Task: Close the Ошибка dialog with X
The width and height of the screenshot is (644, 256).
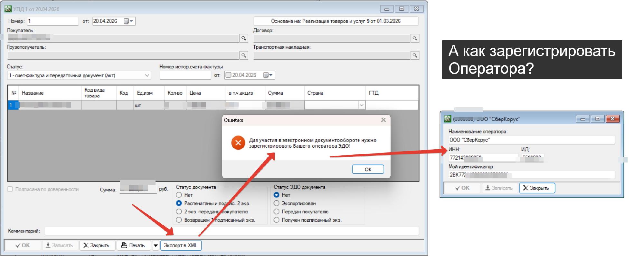Action: 383,120
